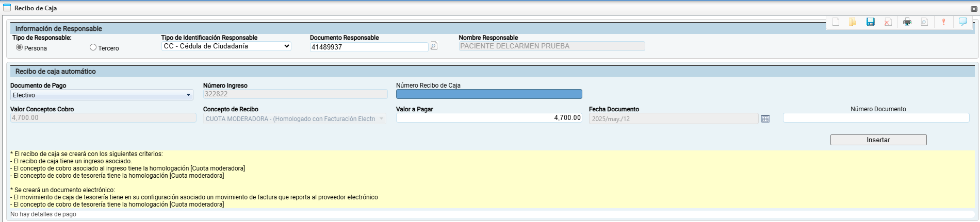Click the Número Documento text field

pyautogui.click(x=876, y=118)
